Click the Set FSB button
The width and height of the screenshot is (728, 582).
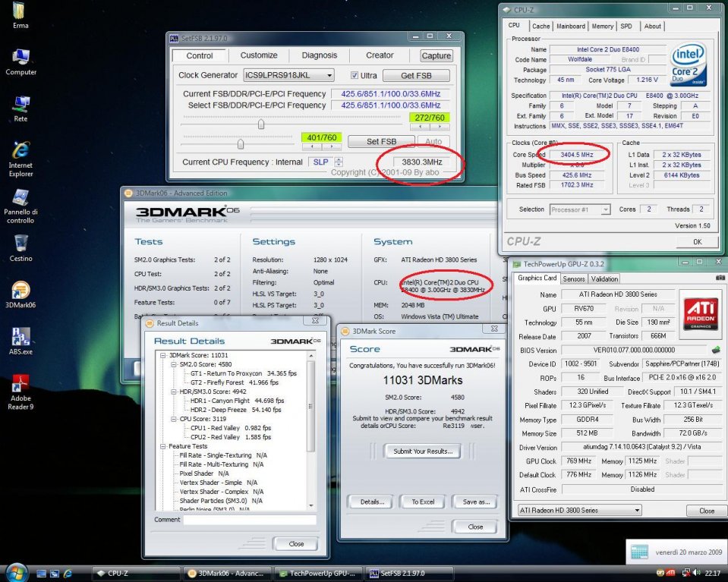tap(381, 142)
